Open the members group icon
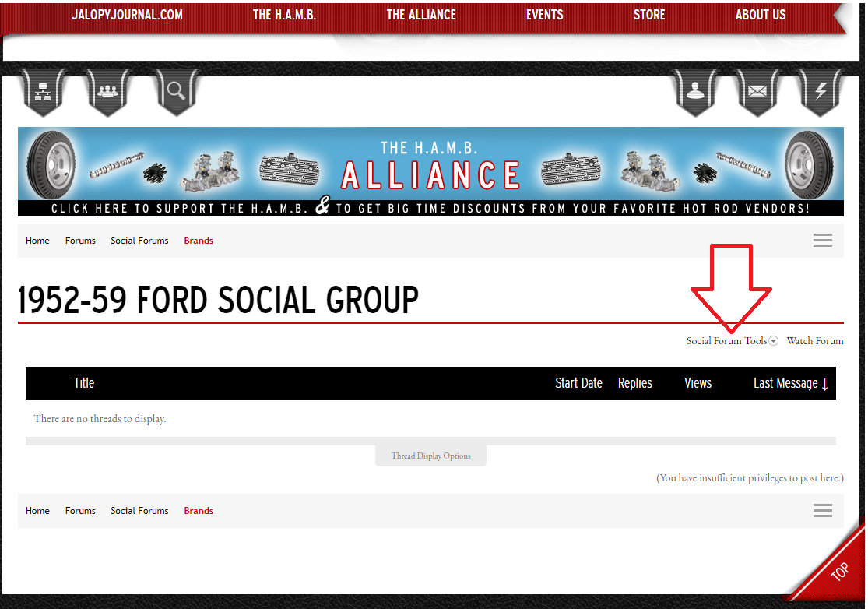Viewport: 868px width, 609px height. (x=108, y=92)
